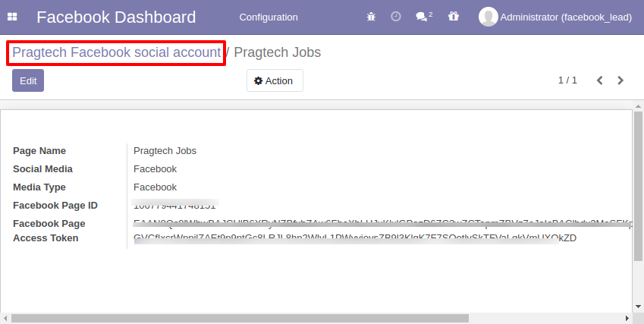Click the 1 / 1 pager counter
This screenshot has width=644, height=324.
point(567,80)
